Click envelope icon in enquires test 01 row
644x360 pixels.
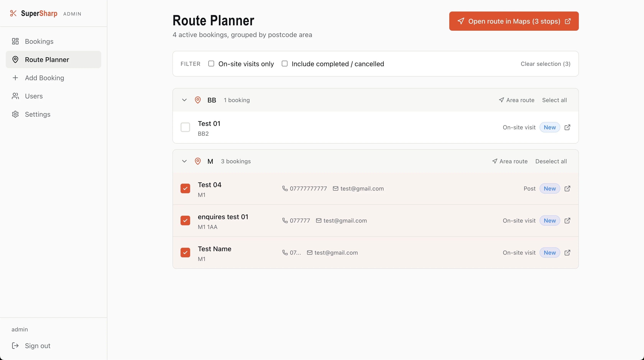coord(319,220)
